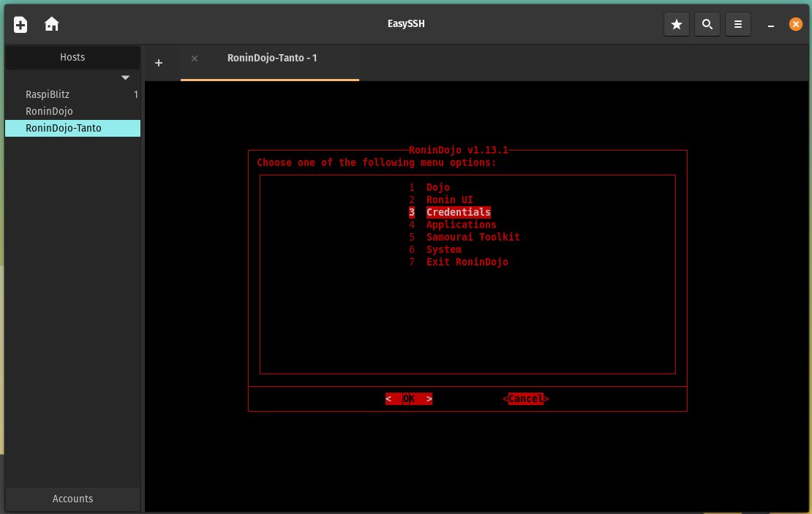Open the hamburger menu
Image resolution: width=812 pixels, height=514 pixels.
(x=738, y=24)
